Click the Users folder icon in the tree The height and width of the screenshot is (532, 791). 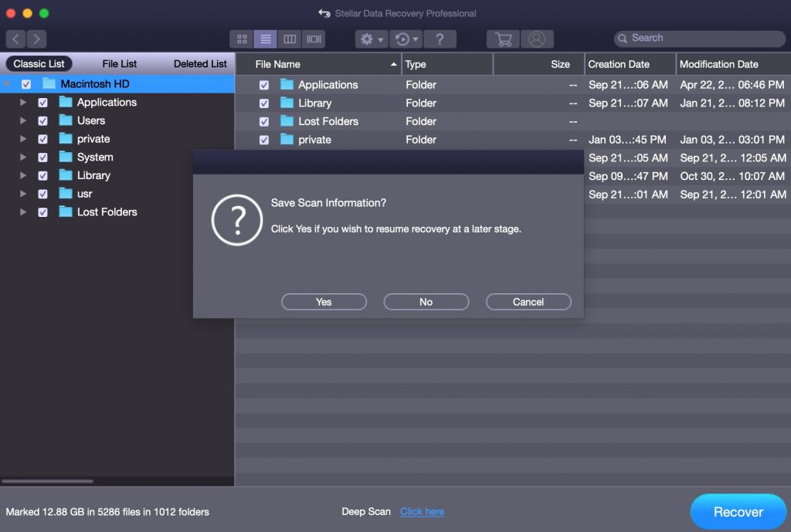point(66,120)
